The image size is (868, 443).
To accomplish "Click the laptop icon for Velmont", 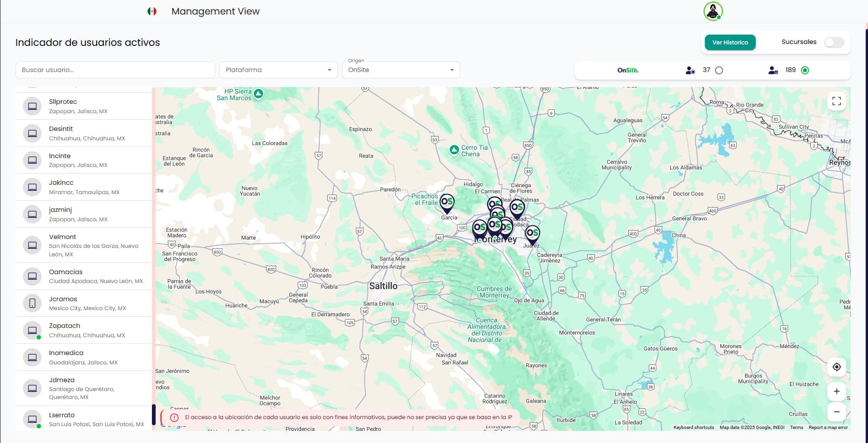I will [x=32, y=245].
